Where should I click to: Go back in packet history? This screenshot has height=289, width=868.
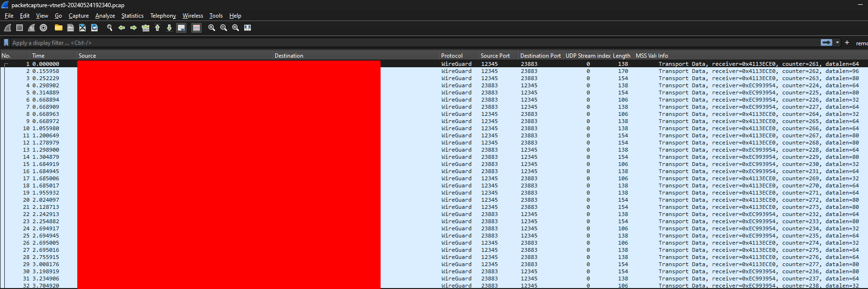(122, 28)
